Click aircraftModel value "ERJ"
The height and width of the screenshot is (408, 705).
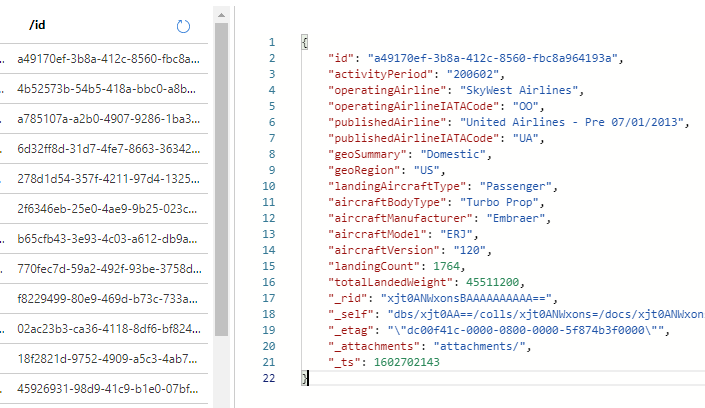pyautogui.click(x=456, y=234)
